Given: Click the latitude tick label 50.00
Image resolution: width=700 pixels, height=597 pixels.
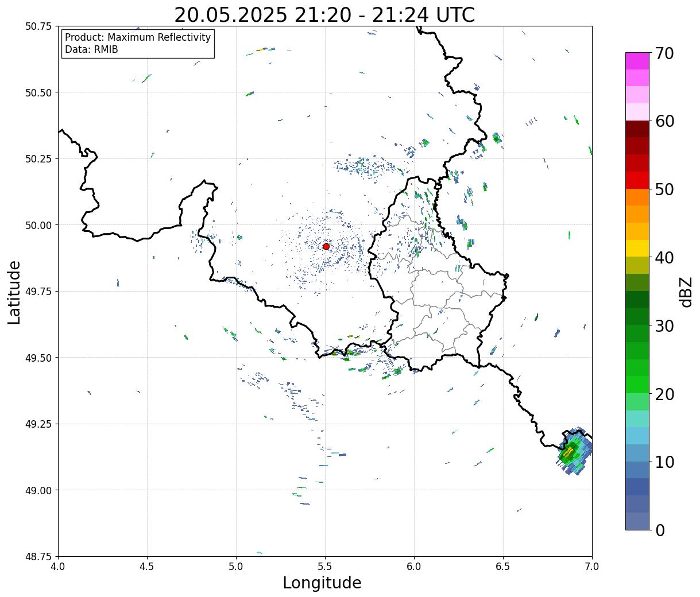Looking at the screenshot, I should [38, 225].
